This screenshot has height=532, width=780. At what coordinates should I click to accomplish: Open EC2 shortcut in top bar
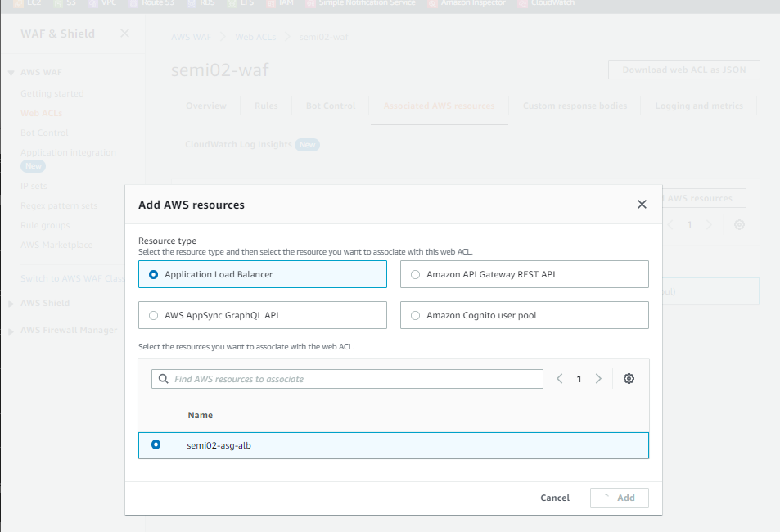point(29,3)
